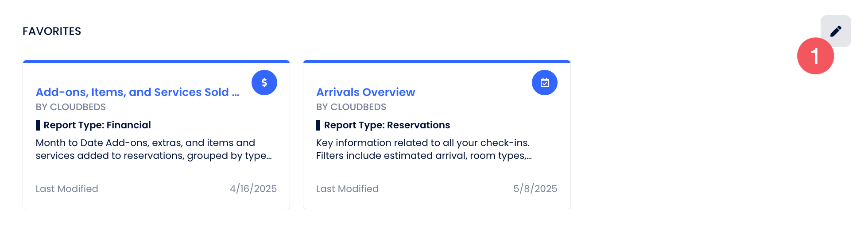This screenshot has width=868, height=231.
Task: Click the dollar sign financial icon
Action: 264,82
